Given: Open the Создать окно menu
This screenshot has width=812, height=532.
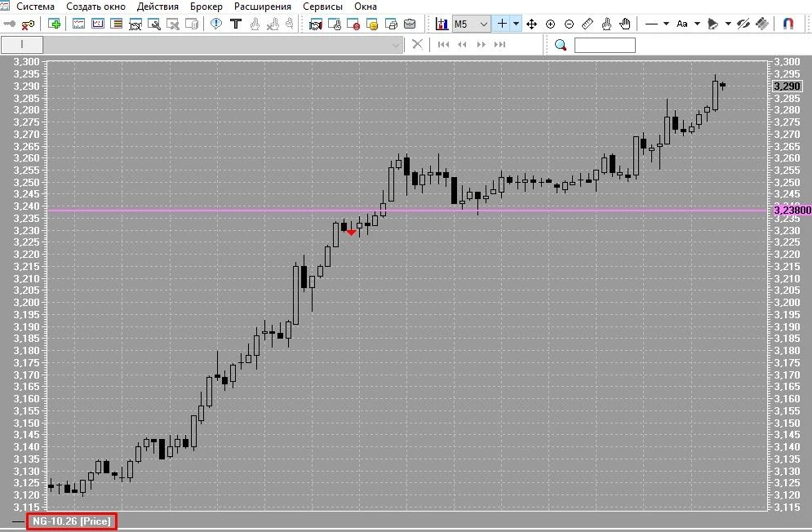Looking at the screenshot, I should 95,7.
